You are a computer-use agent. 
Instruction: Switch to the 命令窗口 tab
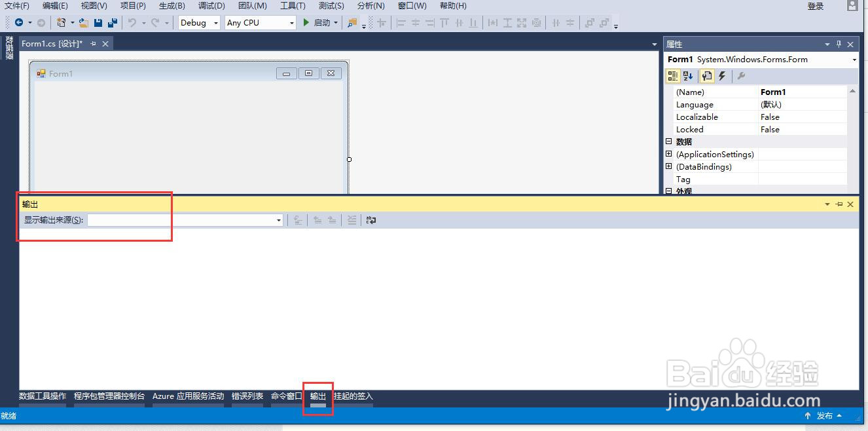coord(287,396)
